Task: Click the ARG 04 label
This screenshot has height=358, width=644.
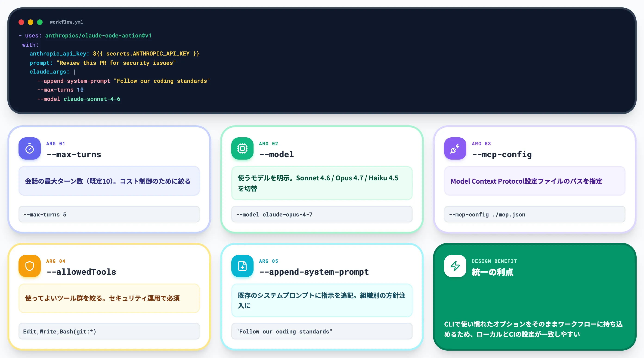Action: click(56, 261)
